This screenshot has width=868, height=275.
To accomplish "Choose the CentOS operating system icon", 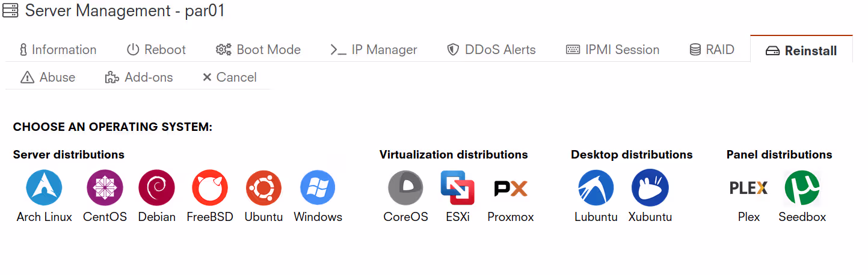I will tap(105, 188).
